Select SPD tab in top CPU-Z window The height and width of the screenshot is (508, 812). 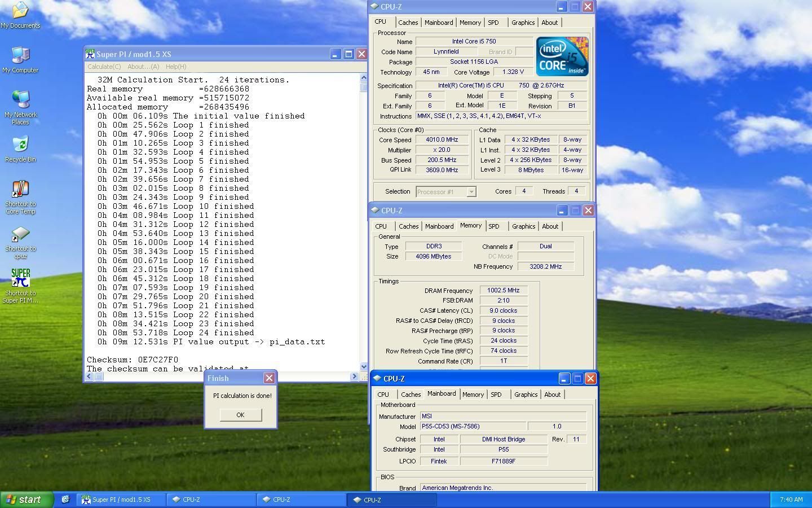(493, 23)
